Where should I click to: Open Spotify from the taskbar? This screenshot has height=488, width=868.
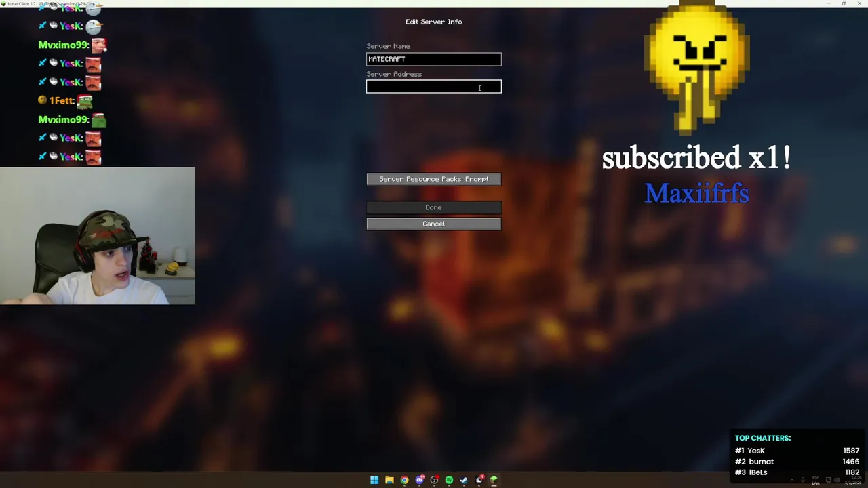click(449, 480)
